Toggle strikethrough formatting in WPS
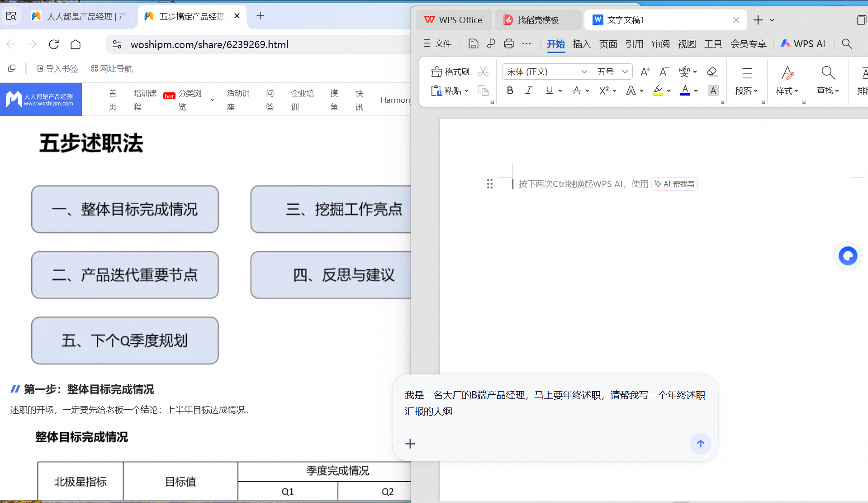Image resolution: width=868 pixels, height=503 pixels. pos(576,91)
